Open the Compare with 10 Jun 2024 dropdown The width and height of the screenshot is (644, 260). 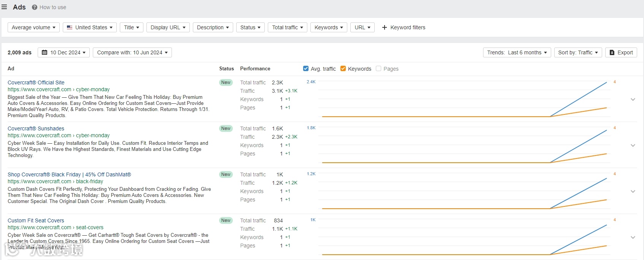132,52
